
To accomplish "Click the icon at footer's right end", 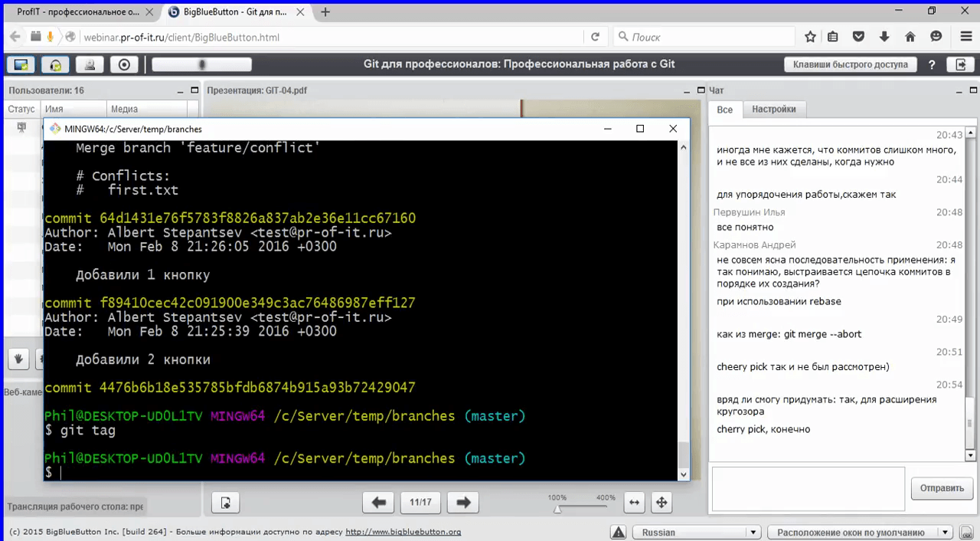I will (966, 533).
